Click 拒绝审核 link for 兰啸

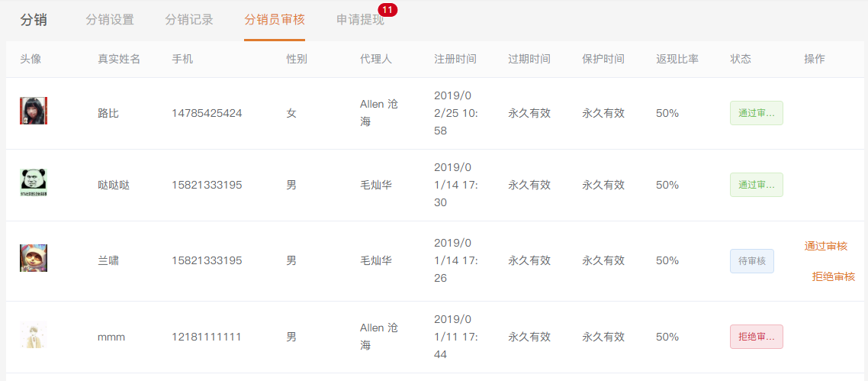(x=833, y=276)
